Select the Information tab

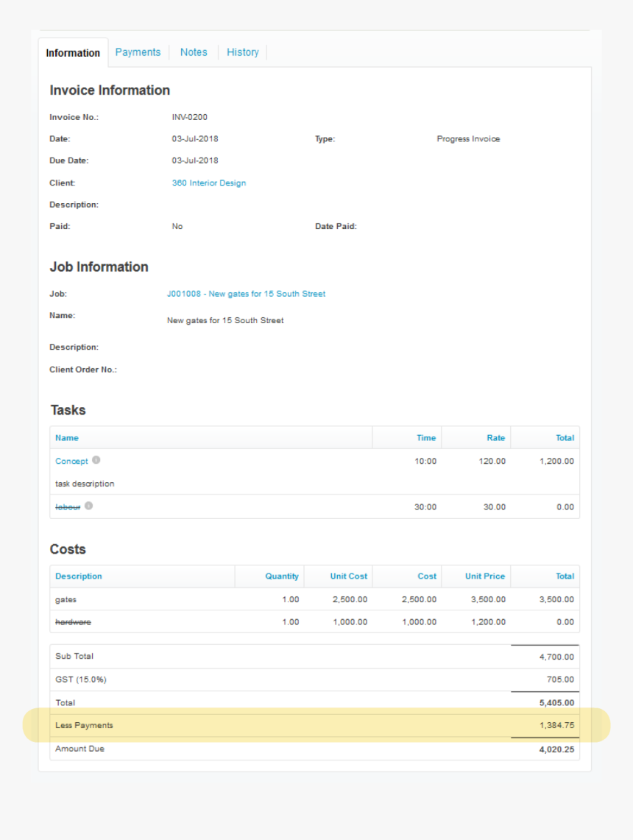coord(73,53)
